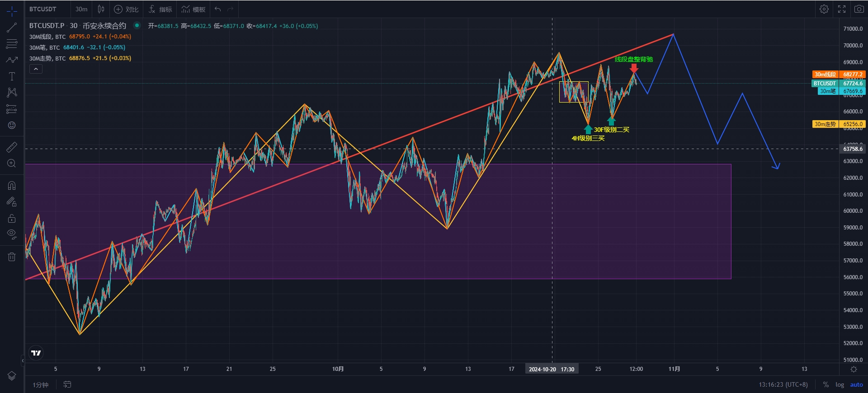Screen dimensions: 868x393
Task: Click the TradingView logo on chart
Action: pyautogui.click(x=36, y=353)
